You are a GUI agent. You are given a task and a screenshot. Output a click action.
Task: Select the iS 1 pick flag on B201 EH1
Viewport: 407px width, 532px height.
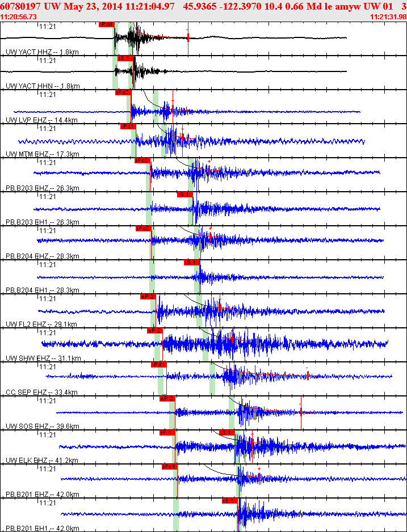(x=230, y=501)
